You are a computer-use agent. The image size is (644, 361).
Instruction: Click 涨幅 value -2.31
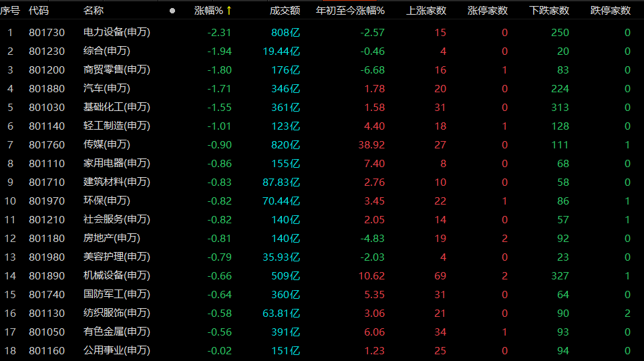[219, 33]
